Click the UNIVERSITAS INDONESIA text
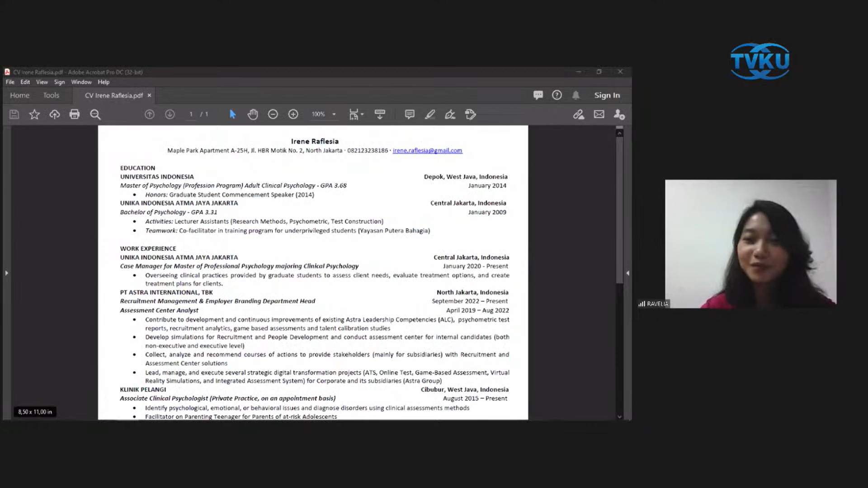 (157, 177)
